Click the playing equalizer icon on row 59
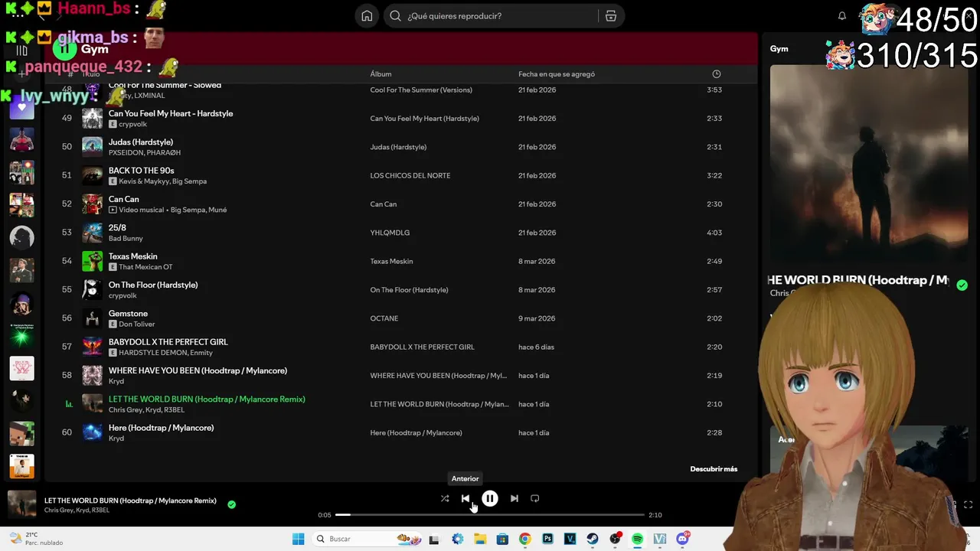Image resolution: width=980 pixels, height=551 pixels. pyautogui.click(x=68, y=404)
